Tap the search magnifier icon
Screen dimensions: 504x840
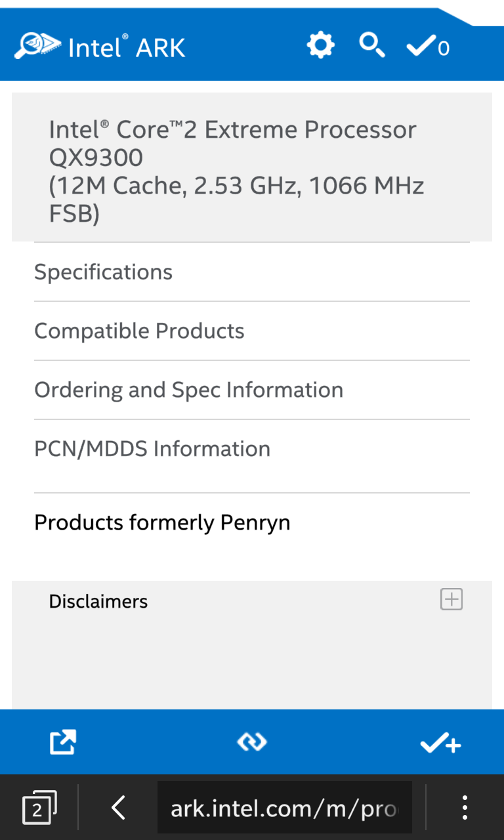[371, 45]
